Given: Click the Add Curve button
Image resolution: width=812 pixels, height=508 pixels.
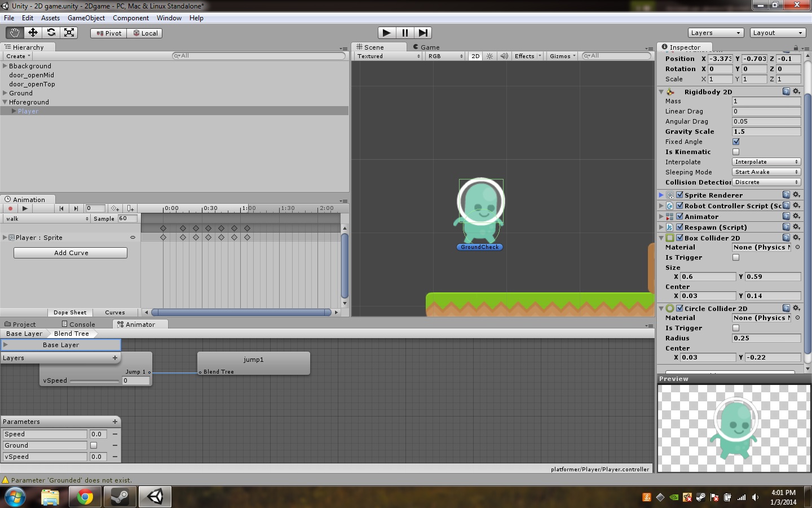Looking at the screenshot, I should 70,253.
